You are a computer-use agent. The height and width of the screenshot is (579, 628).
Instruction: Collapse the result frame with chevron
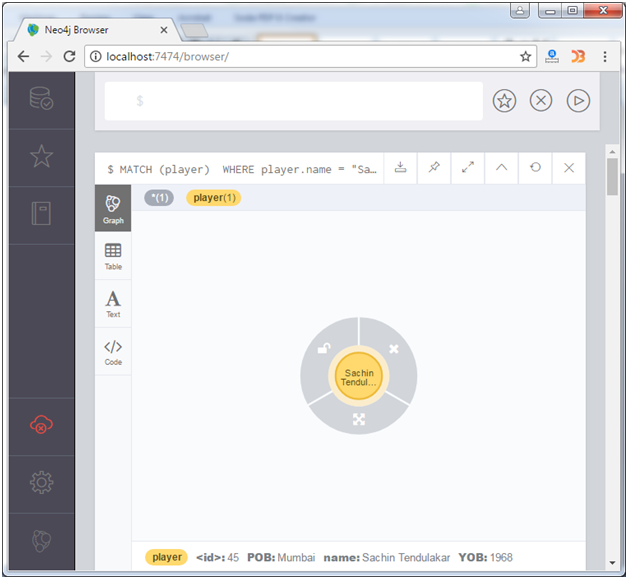502,168
